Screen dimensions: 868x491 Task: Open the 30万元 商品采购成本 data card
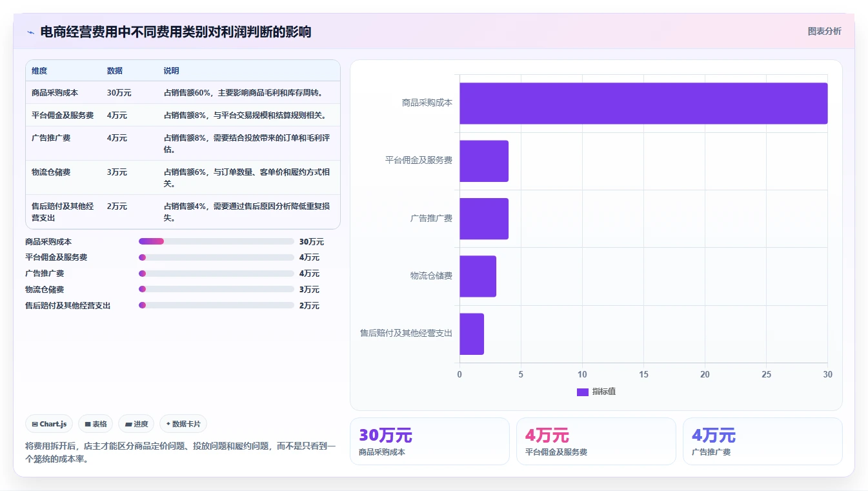coord(430,441)
